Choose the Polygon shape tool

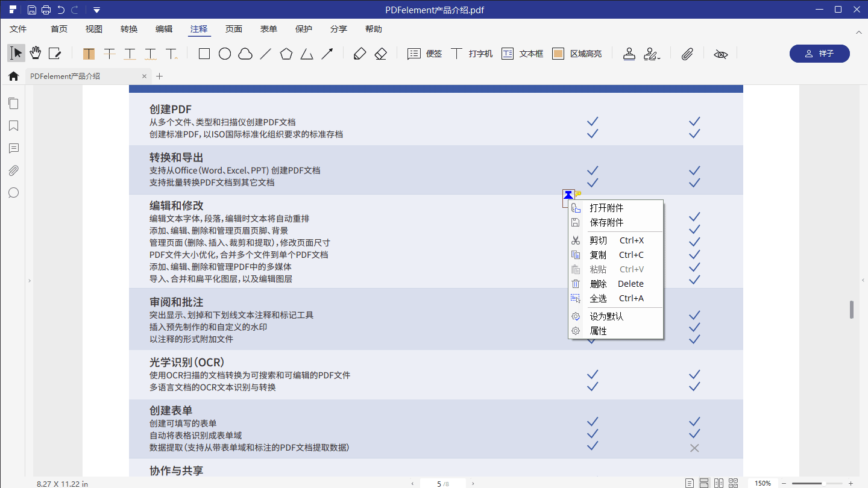[286, 54]
